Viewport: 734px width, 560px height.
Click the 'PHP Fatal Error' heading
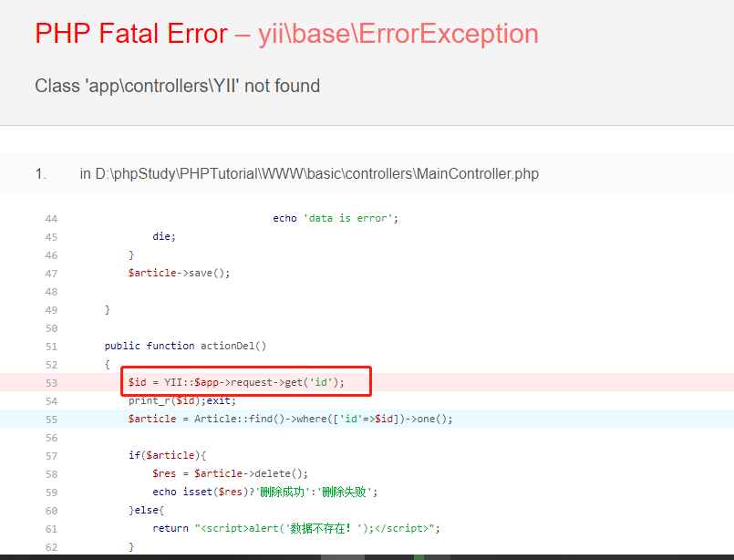pyautogui.click(x=130, y=34)
